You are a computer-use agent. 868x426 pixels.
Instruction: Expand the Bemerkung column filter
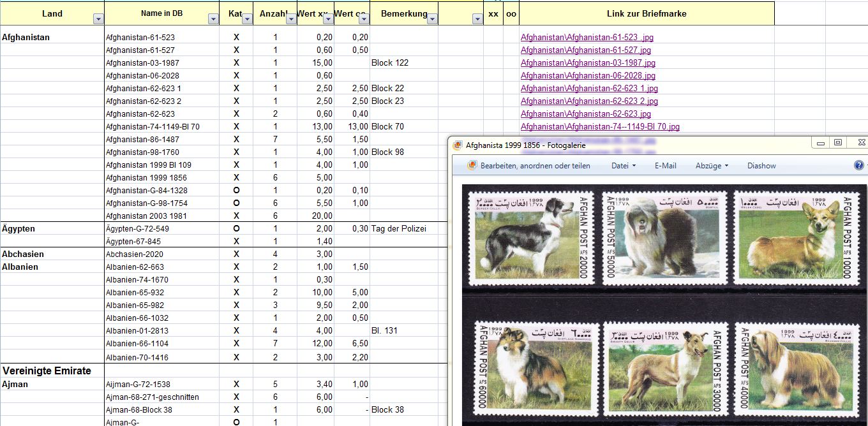click(431, 20)
